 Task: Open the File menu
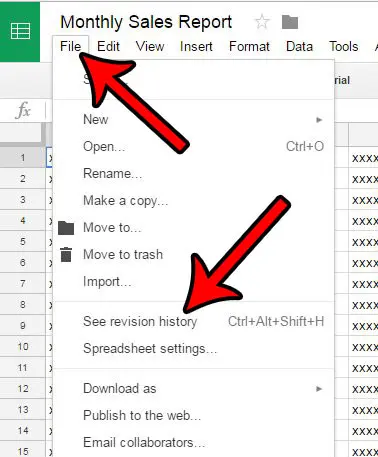coord(70,46)
